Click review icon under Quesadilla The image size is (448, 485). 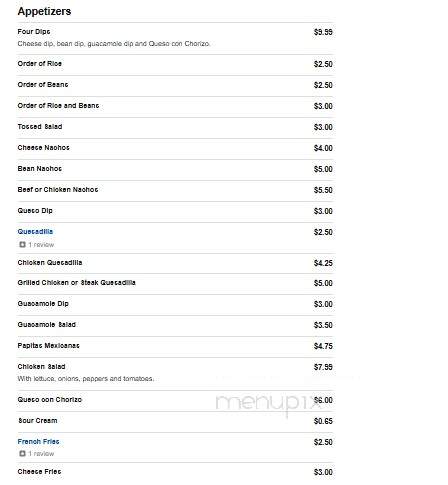(x=22, y=245)
